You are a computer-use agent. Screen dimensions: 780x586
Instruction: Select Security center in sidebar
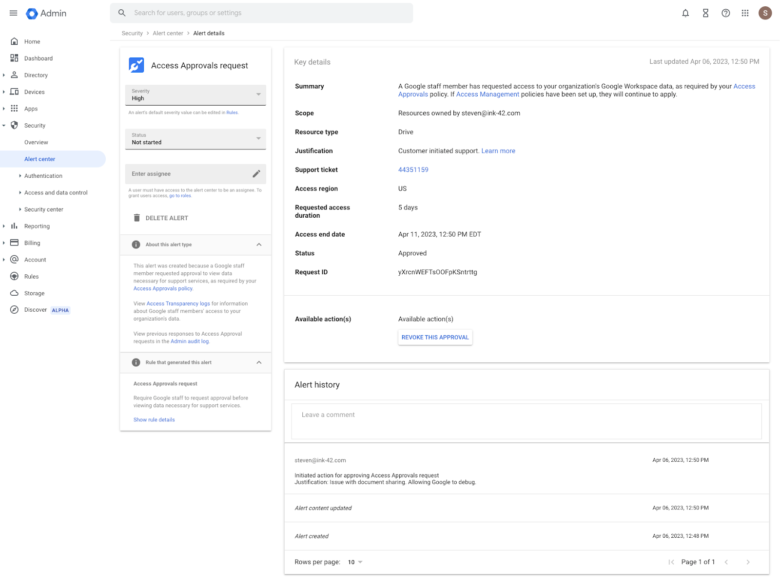point(44,209)
